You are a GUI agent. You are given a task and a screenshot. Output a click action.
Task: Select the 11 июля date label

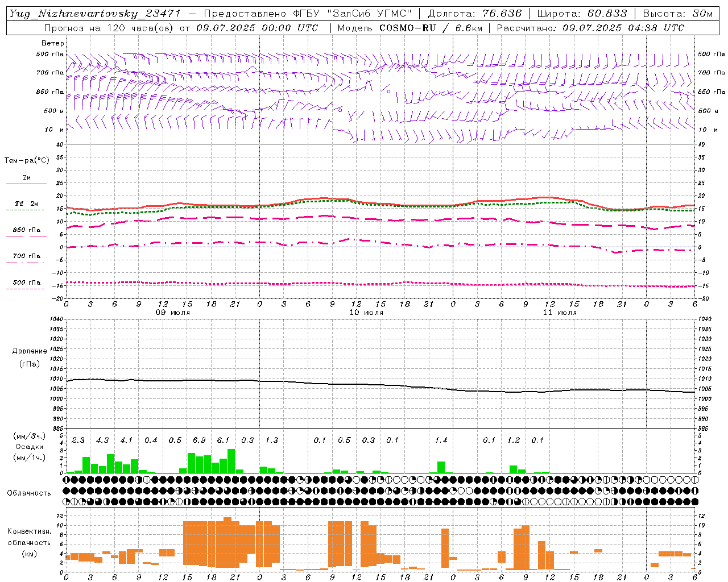coord(560,313)
